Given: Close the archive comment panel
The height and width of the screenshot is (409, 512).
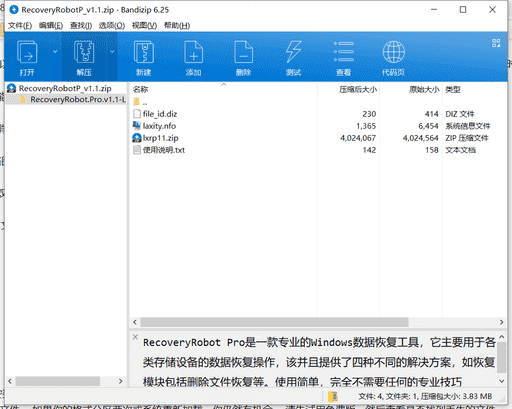Looking at the screenshot, I should (135, 337).
